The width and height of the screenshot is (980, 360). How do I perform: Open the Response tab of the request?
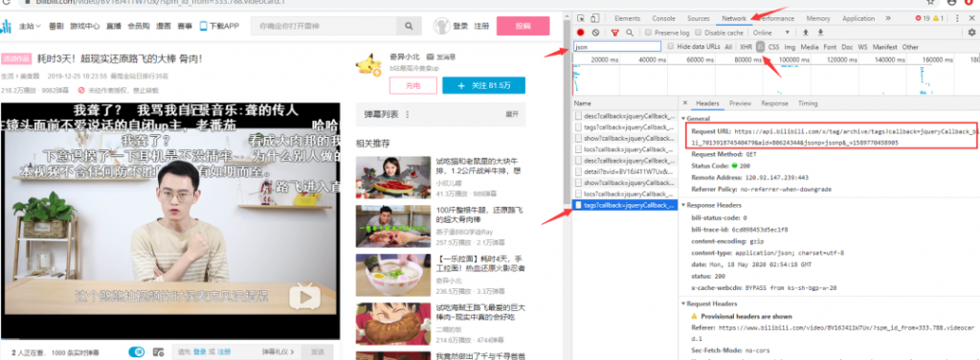click(774, 103)
